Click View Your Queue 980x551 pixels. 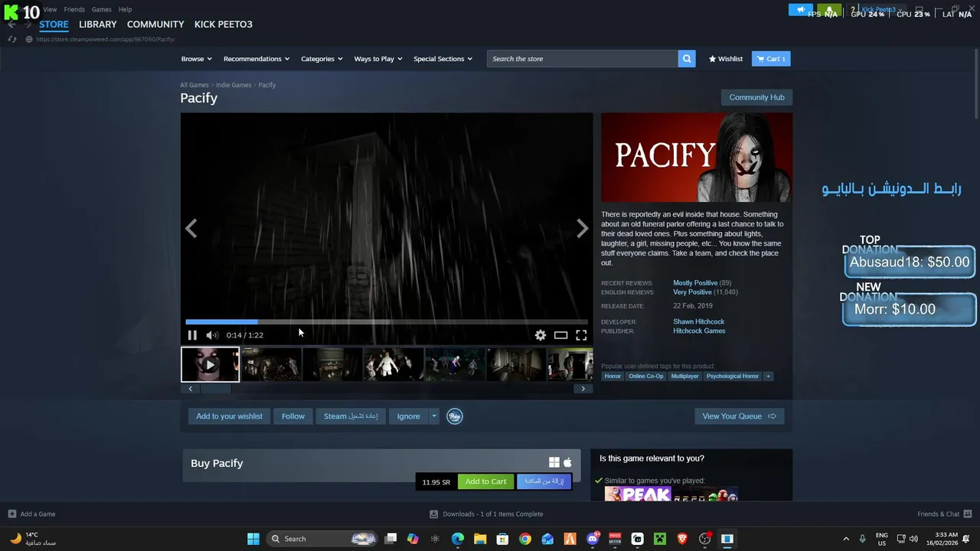(739, 416)
